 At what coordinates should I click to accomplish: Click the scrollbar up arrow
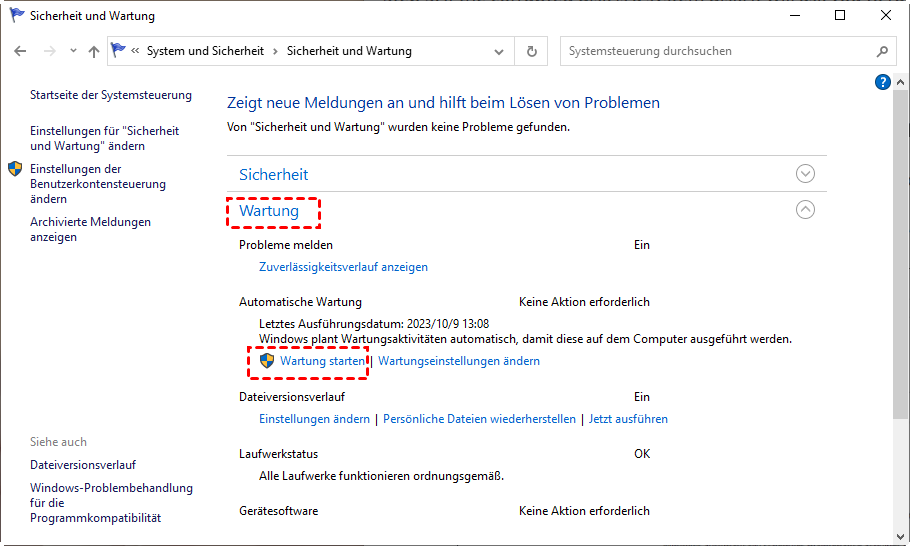[900, 82]
